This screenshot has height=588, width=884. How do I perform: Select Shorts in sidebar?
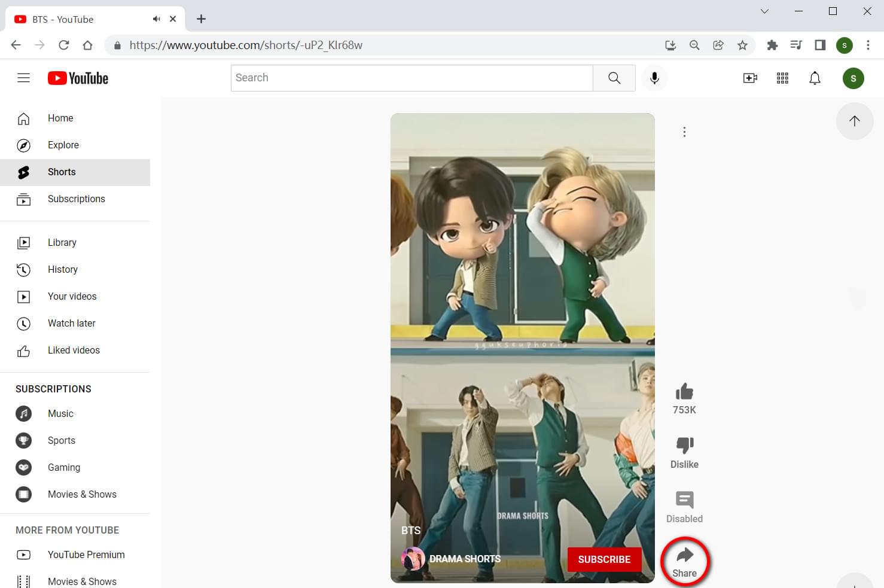click(x=75, y=172)
